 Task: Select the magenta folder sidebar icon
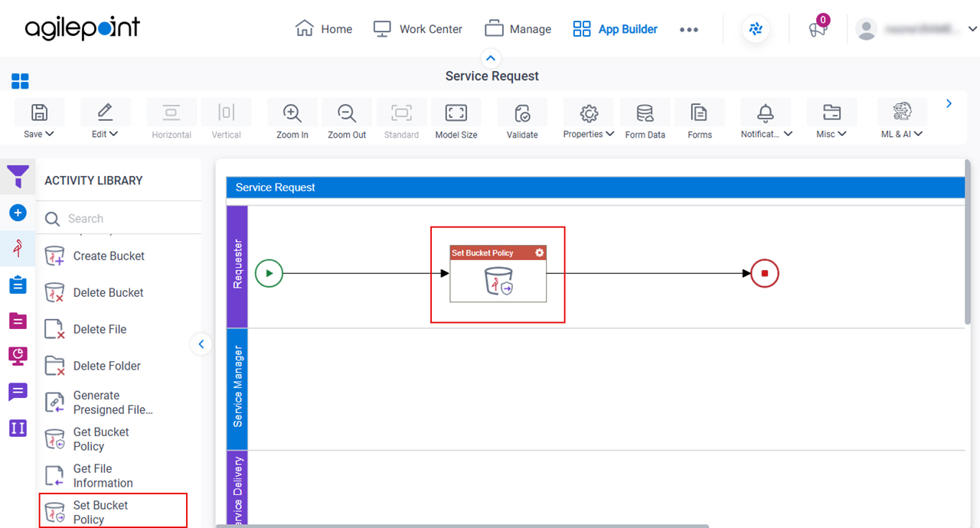tap(18, 321)
